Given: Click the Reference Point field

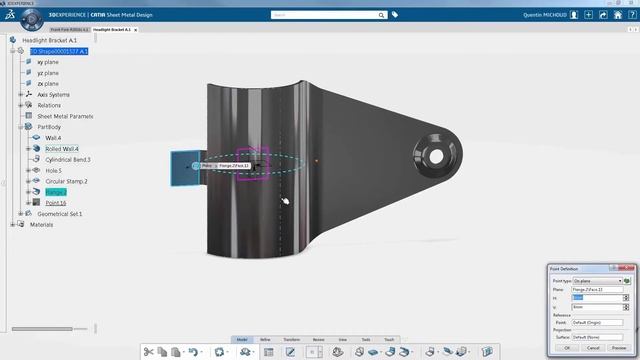Looking at the screenshot, I should point(598,322).
